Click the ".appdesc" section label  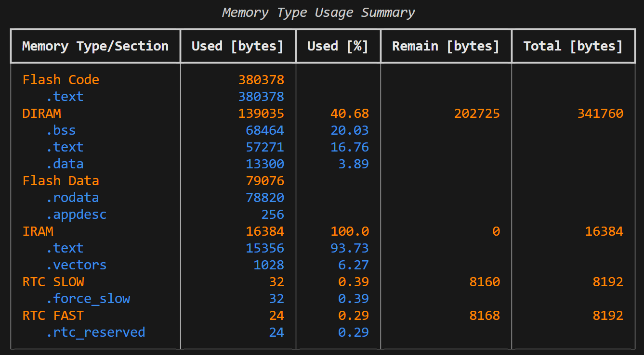pyautogui.click(x=76, y=215)
